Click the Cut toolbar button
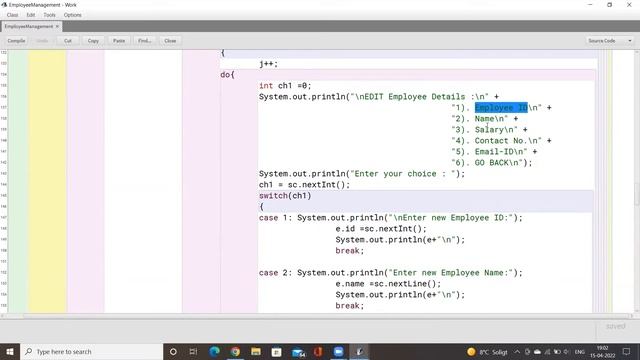Image resolution: width=640 pixels, height=360 pixels. click(68, 41)
